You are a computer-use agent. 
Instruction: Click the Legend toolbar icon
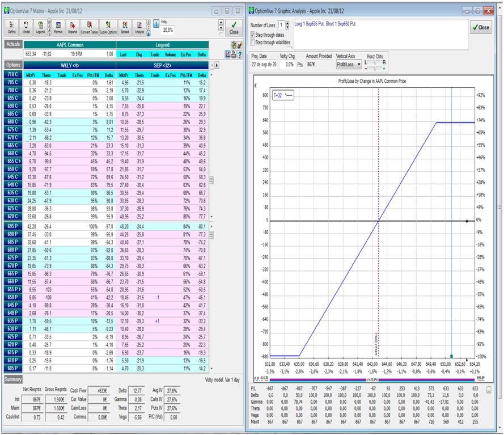41,27
